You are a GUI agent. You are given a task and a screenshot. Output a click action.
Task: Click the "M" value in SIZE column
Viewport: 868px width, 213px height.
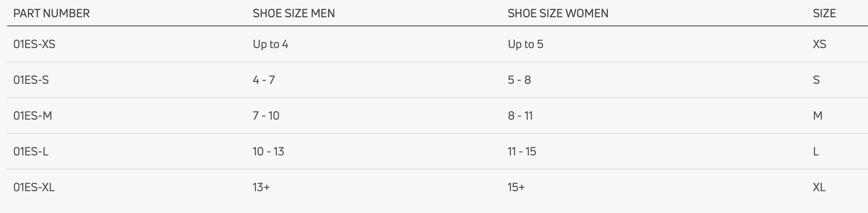pos(817,116)
